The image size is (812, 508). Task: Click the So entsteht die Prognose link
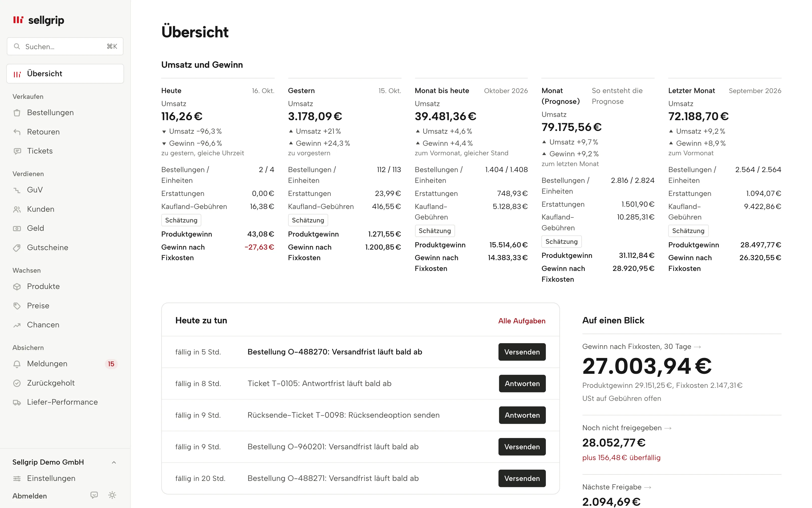tap(617, 96)
